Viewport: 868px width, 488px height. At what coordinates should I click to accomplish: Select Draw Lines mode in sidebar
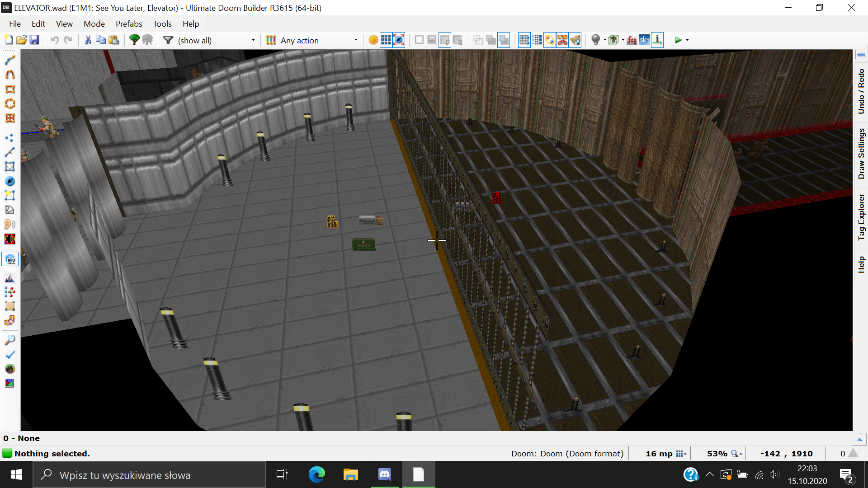(10, 60)
